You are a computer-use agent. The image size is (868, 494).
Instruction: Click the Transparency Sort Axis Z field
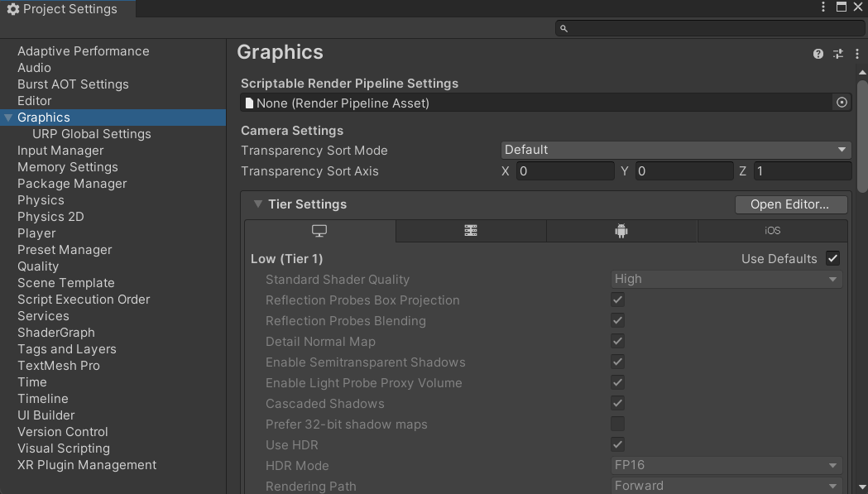click(802, 171)
